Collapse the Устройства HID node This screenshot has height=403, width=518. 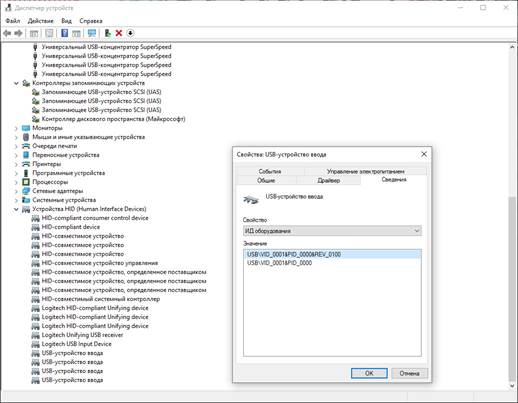coord(16,209)
